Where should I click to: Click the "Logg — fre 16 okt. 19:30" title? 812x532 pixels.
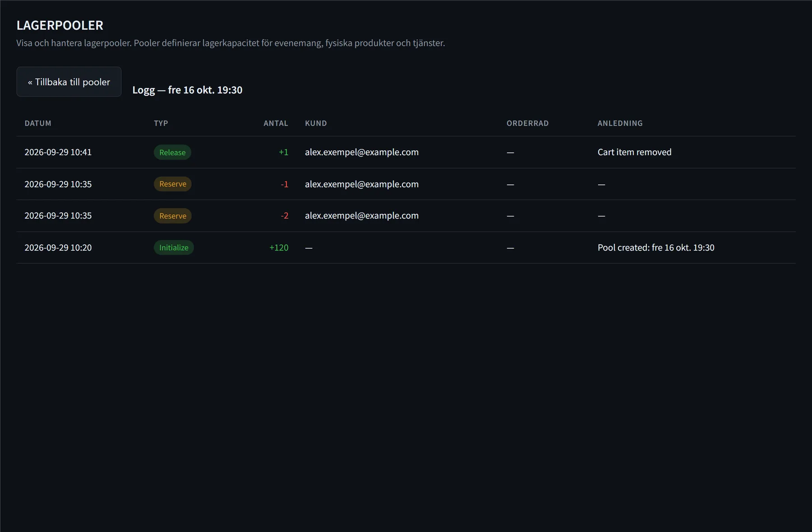187,90
